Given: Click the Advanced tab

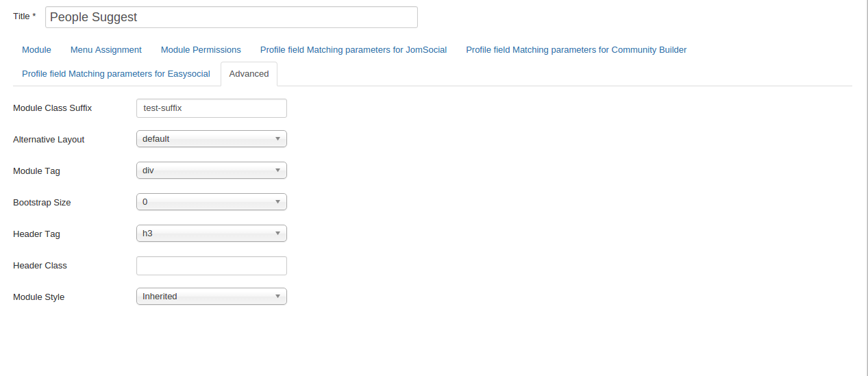Looking at the screenshot, I should click(249, 74).
